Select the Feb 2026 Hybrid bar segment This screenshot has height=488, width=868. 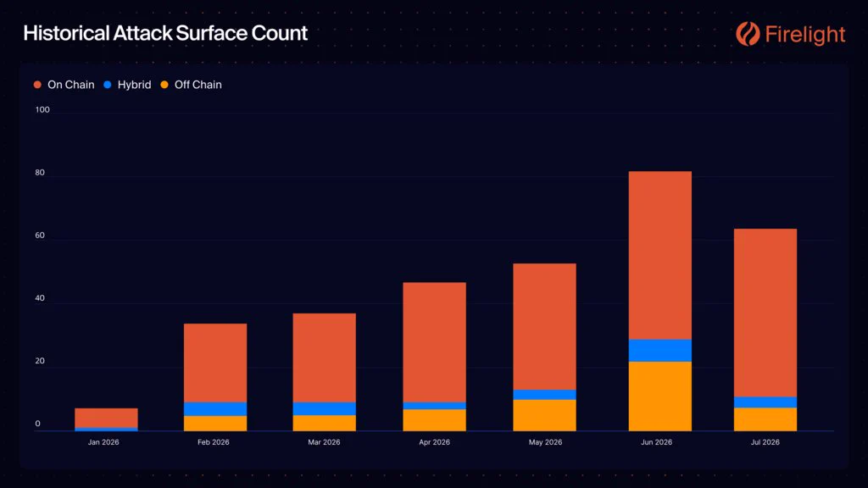point(215,409)
